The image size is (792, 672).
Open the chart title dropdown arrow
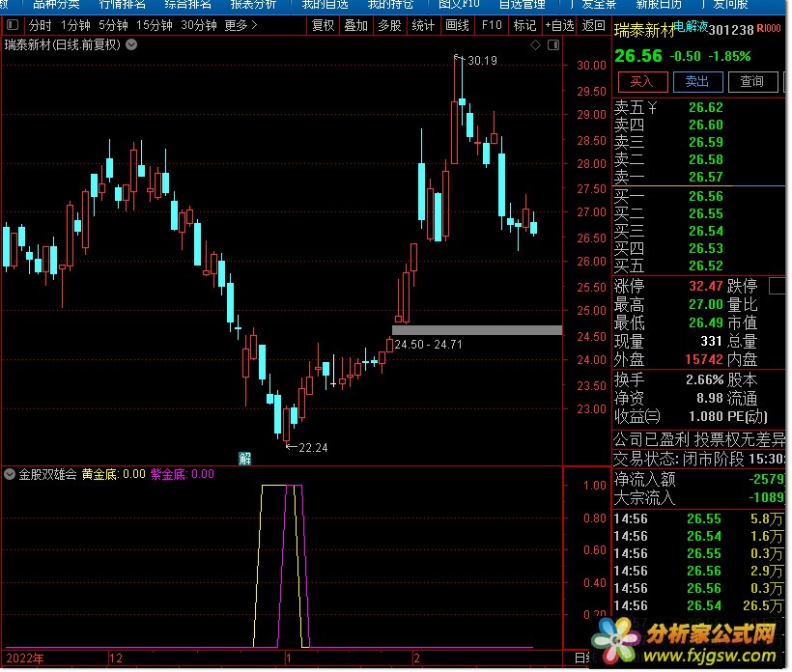tap(131, 45)
